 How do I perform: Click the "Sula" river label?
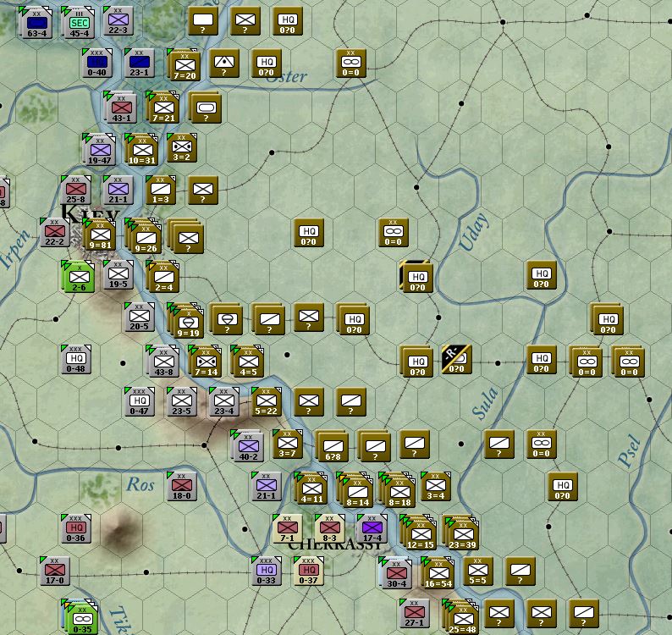click(485, 403)
